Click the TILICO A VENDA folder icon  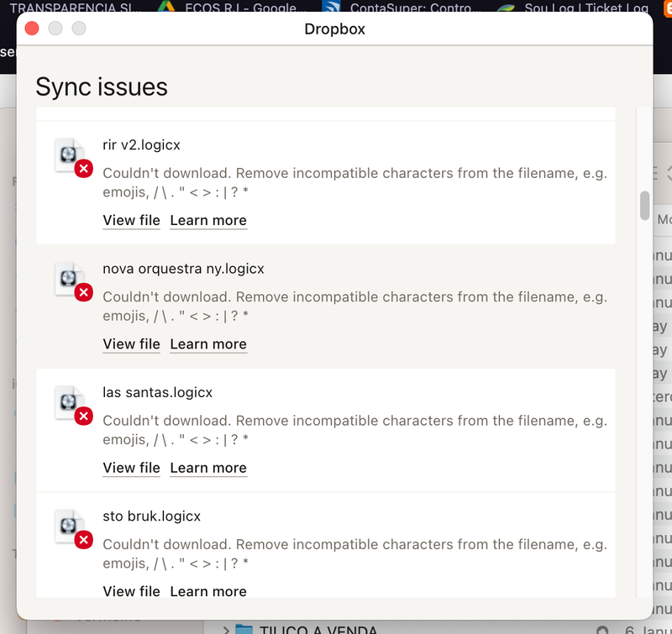[244, 629]
